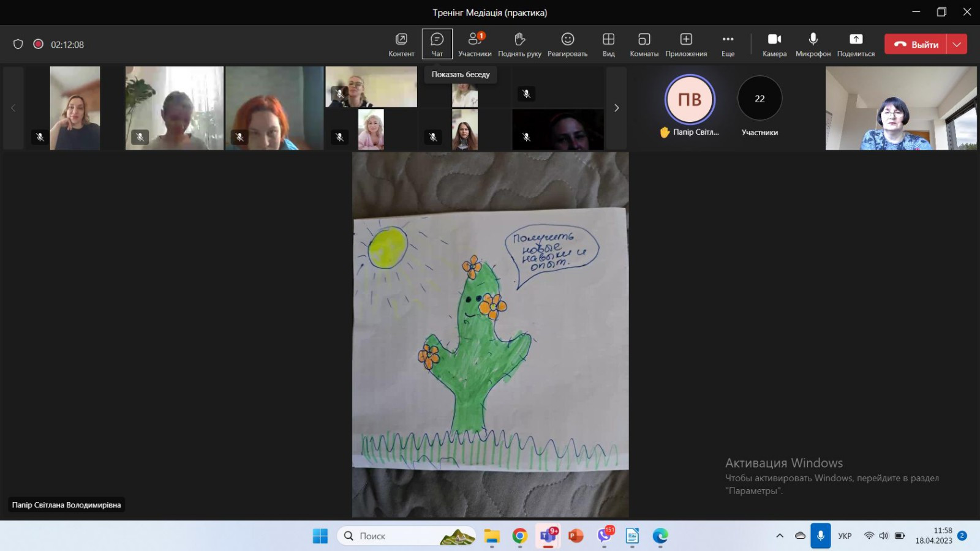Expand the arrow next to Выйти
Viewport: 980px width, 551px height.
(x=957, y=44)
